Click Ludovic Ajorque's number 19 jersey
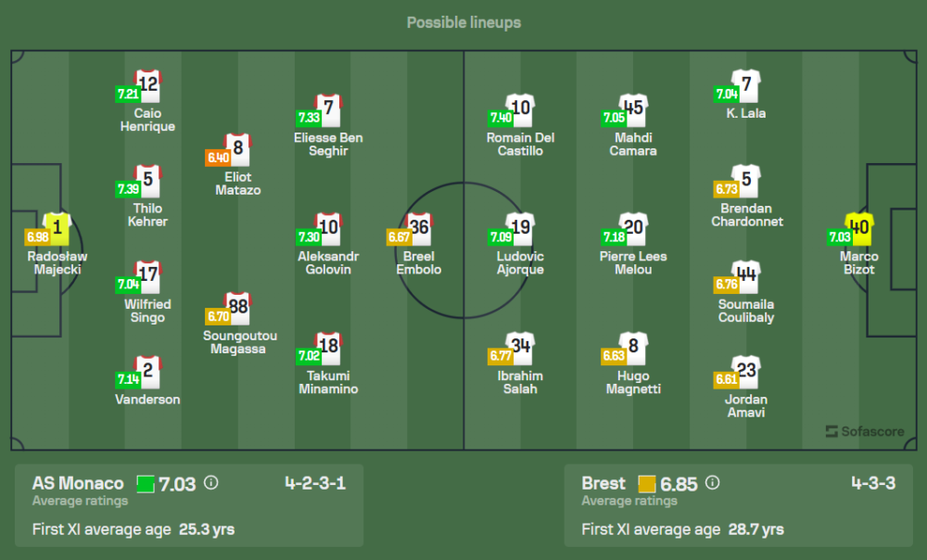This screenshot has width=927, height=560. [x=521, y=228]
